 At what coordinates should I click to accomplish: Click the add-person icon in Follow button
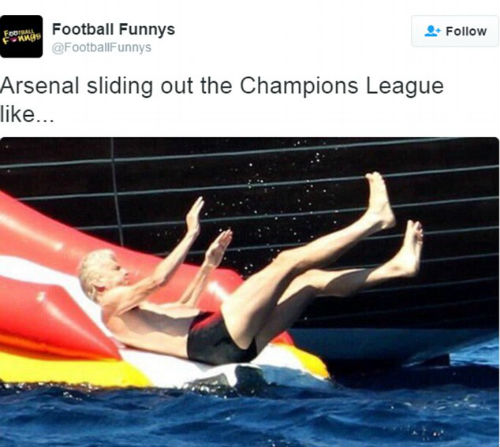pos(432,31)
